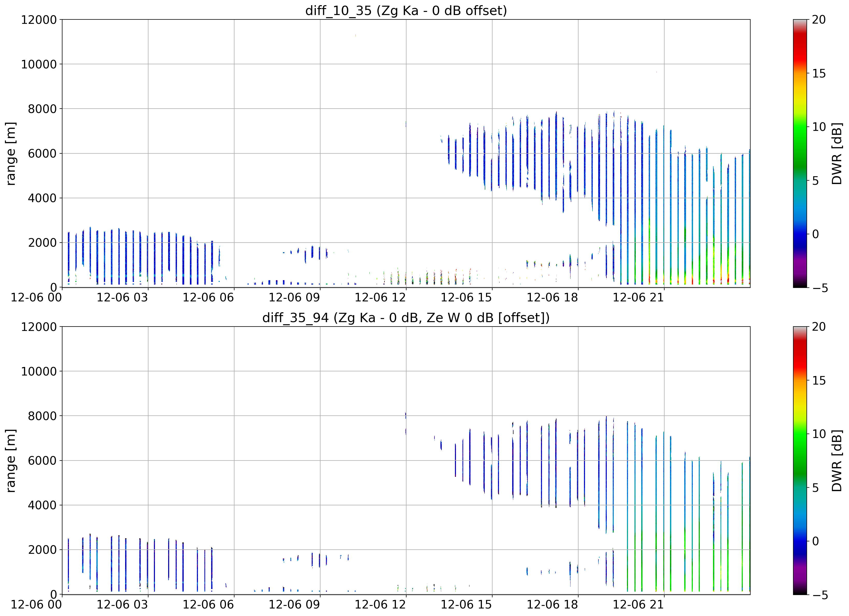
Task: Select the "12-06 12" x-tick under the diff_10_35 plot
Action: click(380, 298)
